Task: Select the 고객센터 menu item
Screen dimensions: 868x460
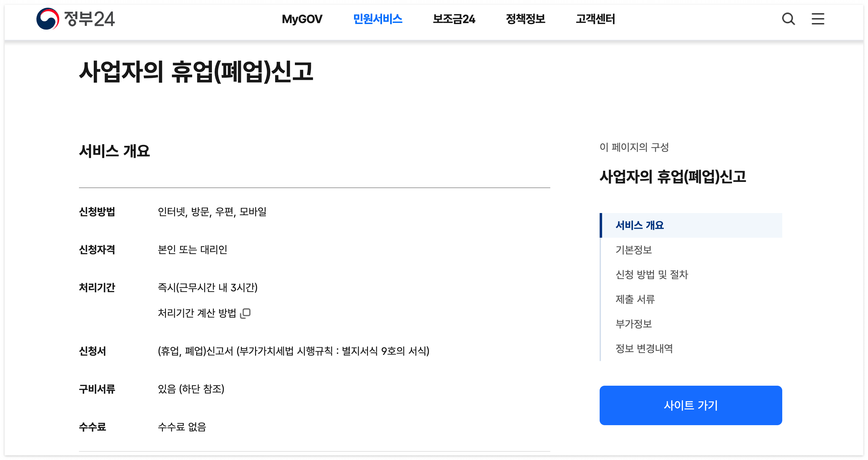Action: (x=595, y=19)
